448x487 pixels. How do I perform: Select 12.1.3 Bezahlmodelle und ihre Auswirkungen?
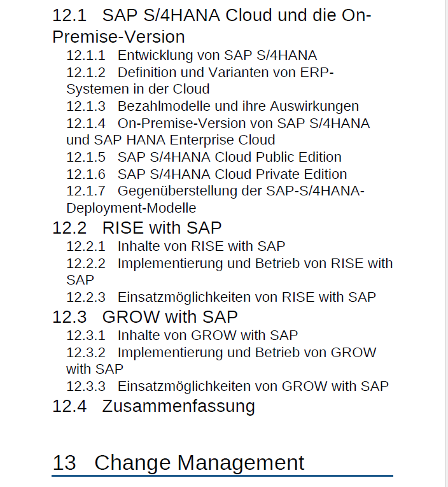point(213,106)
